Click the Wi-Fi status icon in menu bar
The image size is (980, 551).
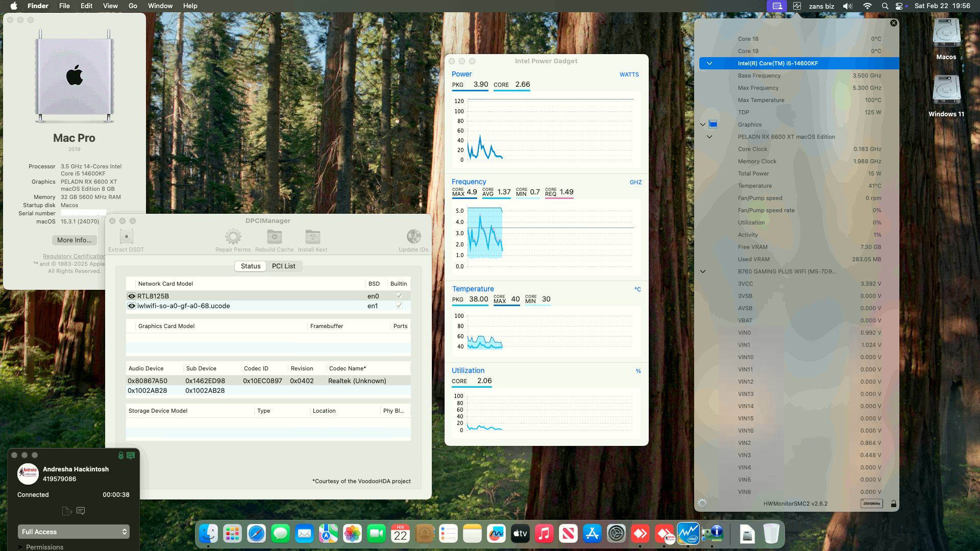[867, 6]
